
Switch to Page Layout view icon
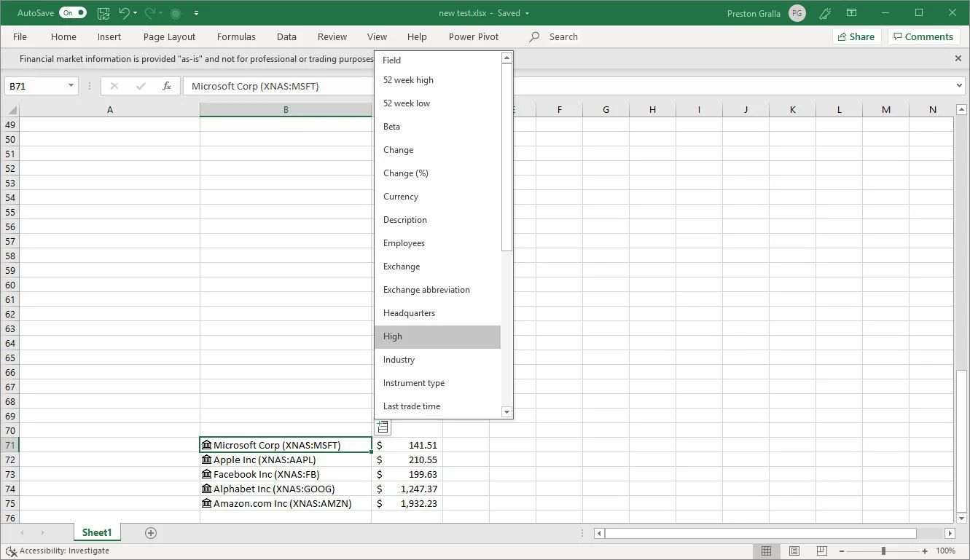click(794, 551)
